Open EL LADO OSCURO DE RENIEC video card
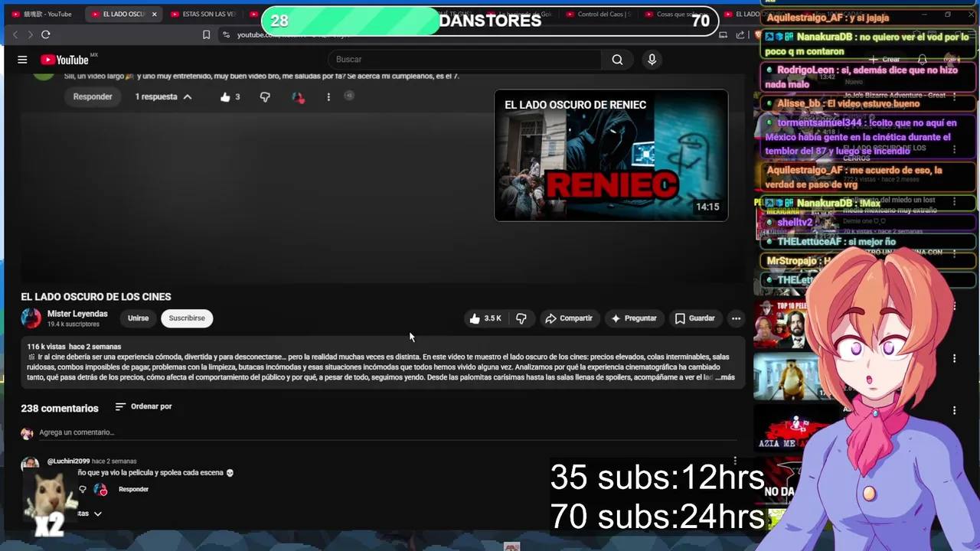Image resolution: width=980 pixels, height=551 pixels. tap(611, 155)
